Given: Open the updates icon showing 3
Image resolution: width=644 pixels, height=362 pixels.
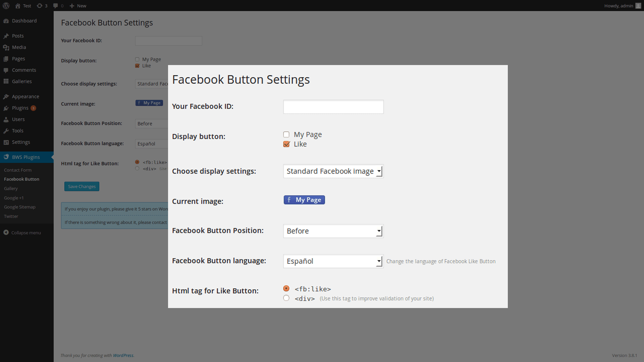Looking at the screenshot, I should tap(40, 6).
